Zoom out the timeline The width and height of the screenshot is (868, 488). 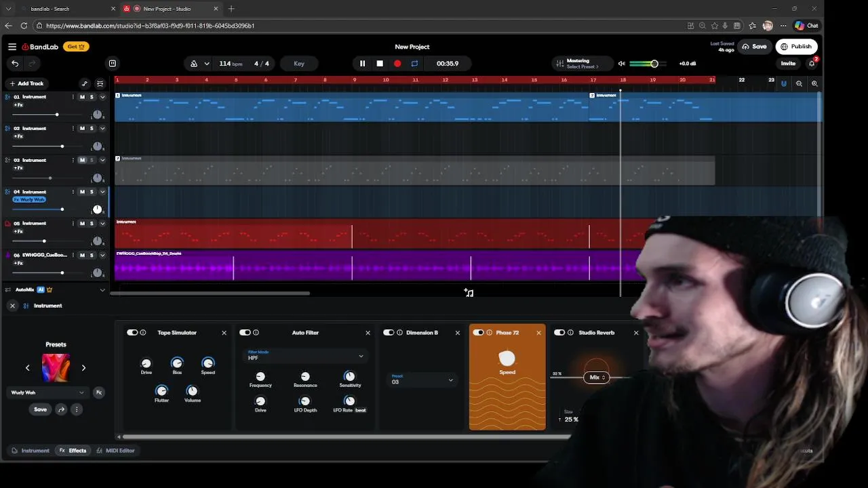coord(799,83)
